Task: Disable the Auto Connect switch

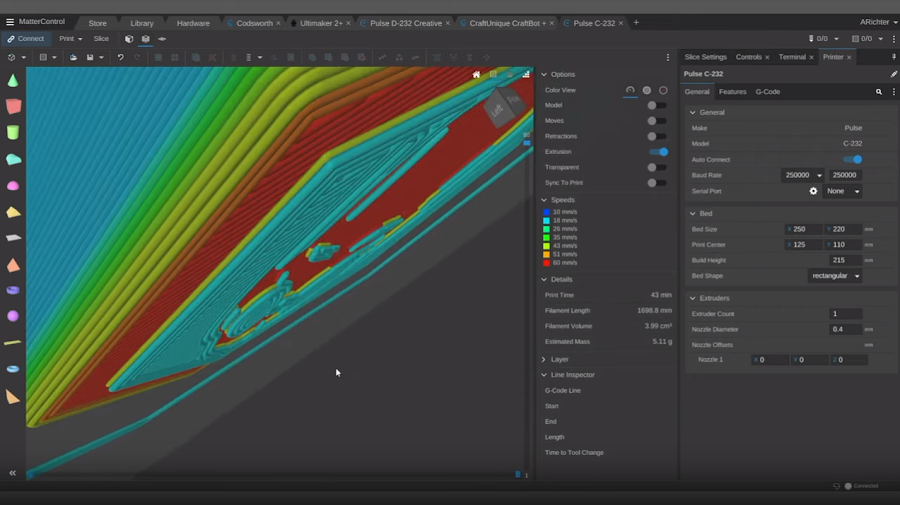Action: tap(852, 160)
